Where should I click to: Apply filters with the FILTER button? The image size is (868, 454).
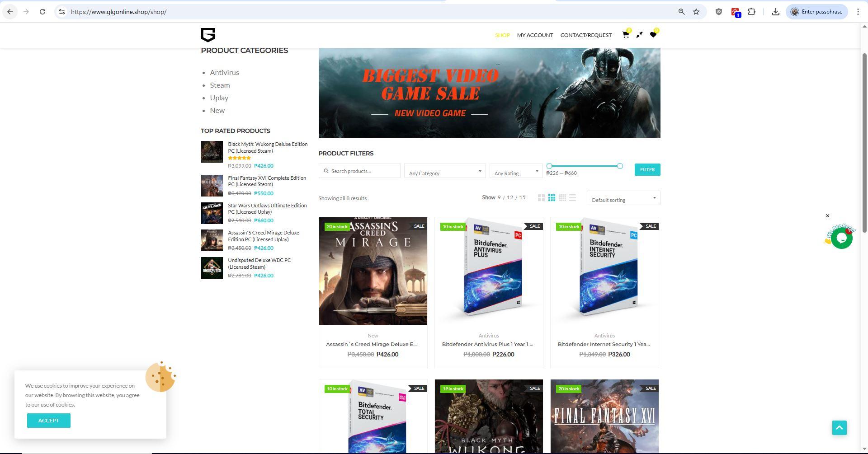[x=647, y=169]
